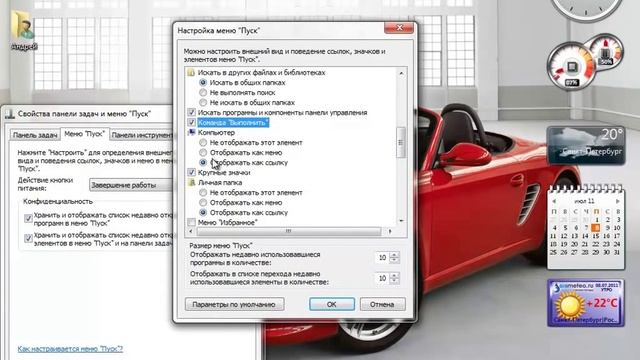640x360 pixels.
Task: Switch to Панели инструментов tab
Action: (x=141, y=135)
